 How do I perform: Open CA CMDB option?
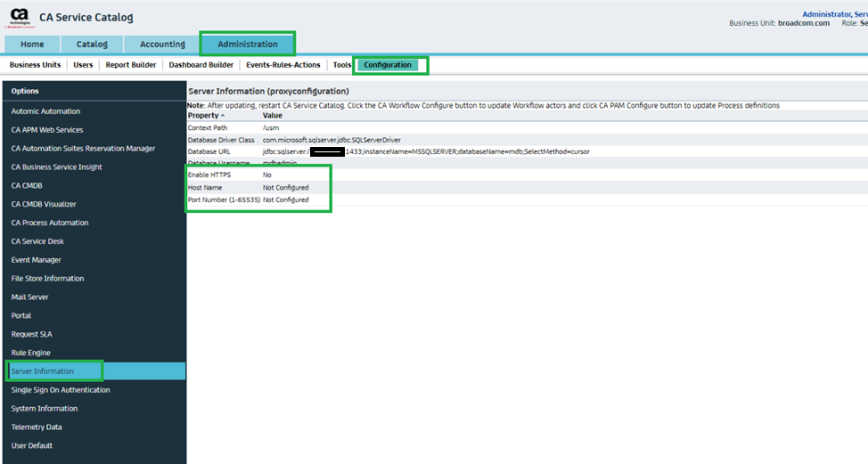[x=27, y=186]
